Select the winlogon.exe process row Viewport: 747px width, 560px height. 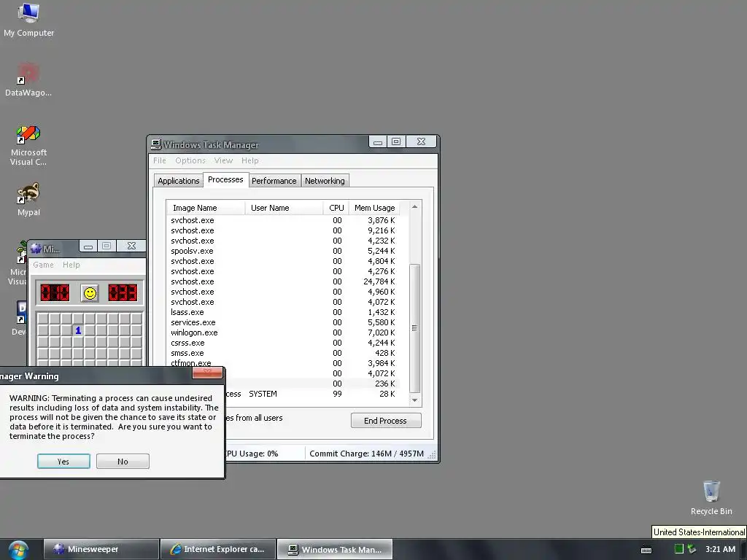(x=283, y=332)
